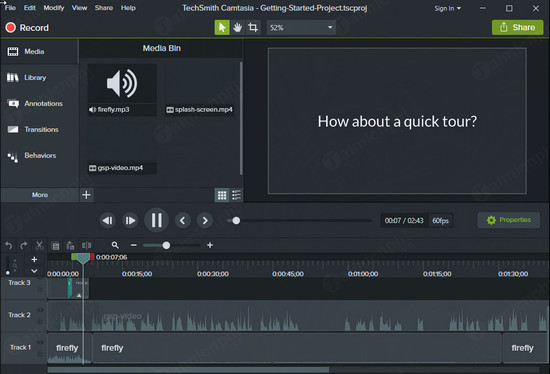The image size is (550, 374).
Task: Toggle visibility eye for Track 2
Action: coord(40,310)
